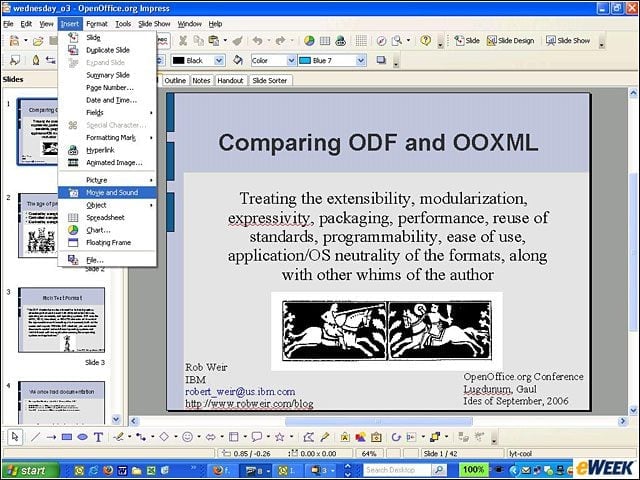Open the robweir.com/blog link
The height and width of the screenshot is (480, 640).
pos(249,404)
